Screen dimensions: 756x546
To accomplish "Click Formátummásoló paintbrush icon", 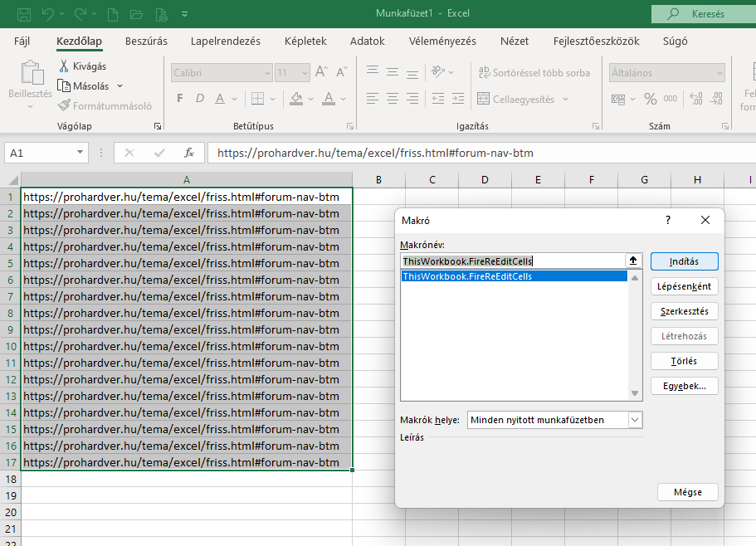I will point(64,105).
